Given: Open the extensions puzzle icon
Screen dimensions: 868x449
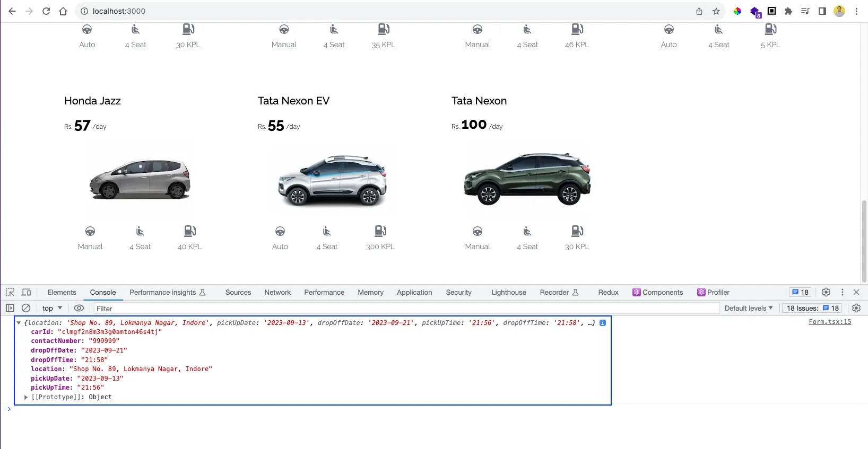Looking at the screenshot, I should (x=788, y=11).
